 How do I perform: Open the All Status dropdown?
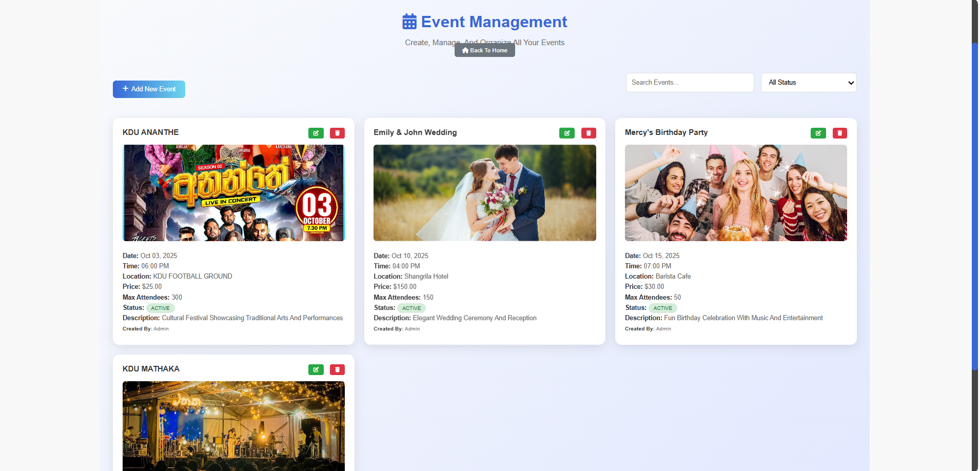click(x=808, y=83)
